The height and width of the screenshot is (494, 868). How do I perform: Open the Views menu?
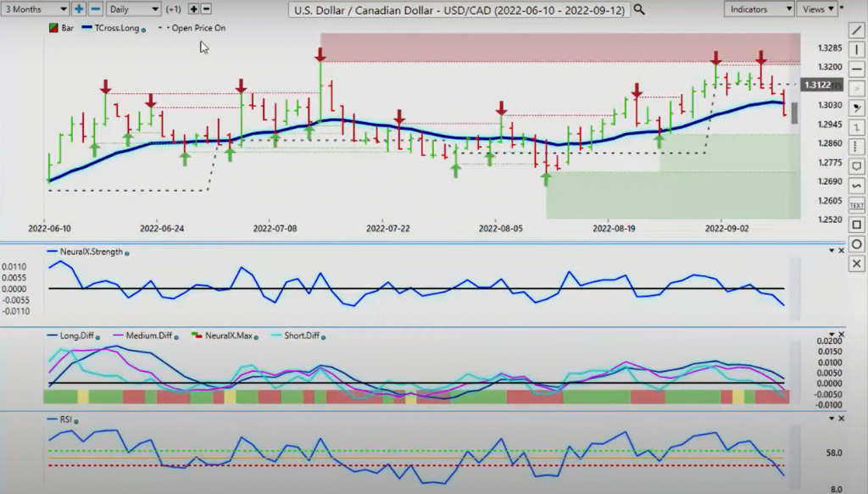point(818,8)
